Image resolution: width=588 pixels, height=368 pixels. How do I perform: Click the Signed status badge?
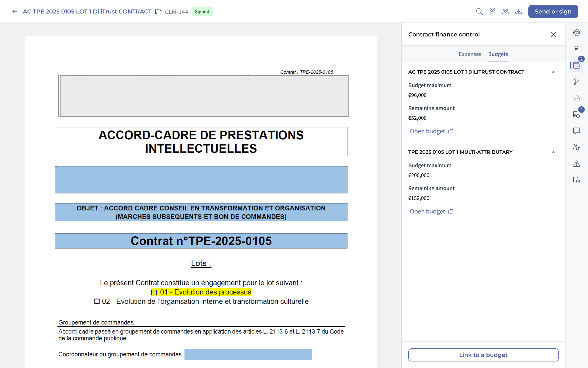click(x=202, y=11)
